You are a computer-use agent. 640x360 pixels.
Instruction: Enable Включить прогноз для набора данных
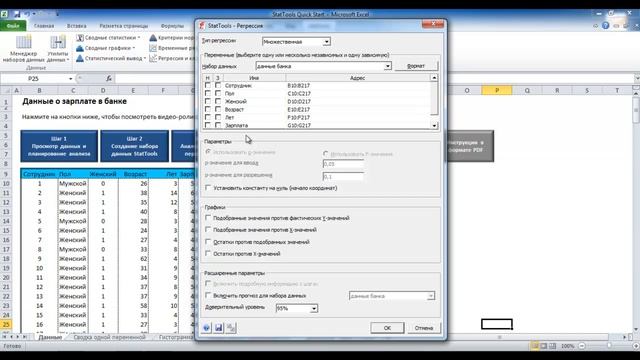(208, 295)
